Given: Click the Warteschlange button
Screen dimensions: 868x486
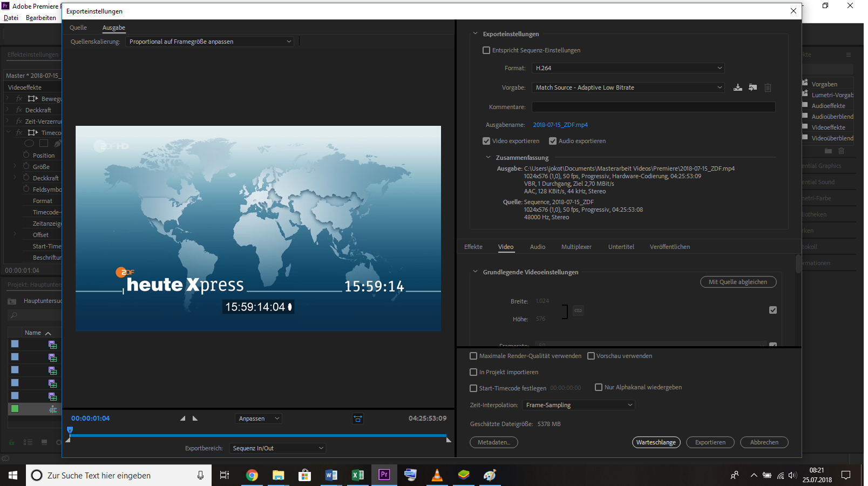Looking at the screenshot, I should click(x=656, y=442).
